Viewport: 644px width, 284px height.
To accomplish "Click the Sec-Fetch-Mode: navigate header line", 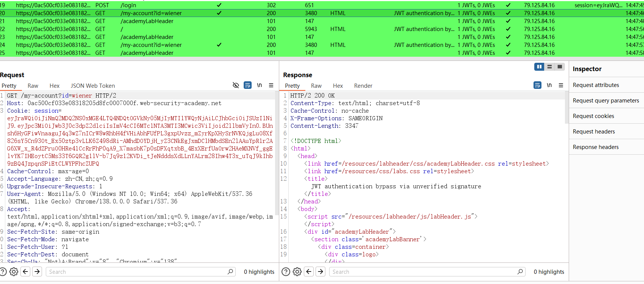I will 48,239.
